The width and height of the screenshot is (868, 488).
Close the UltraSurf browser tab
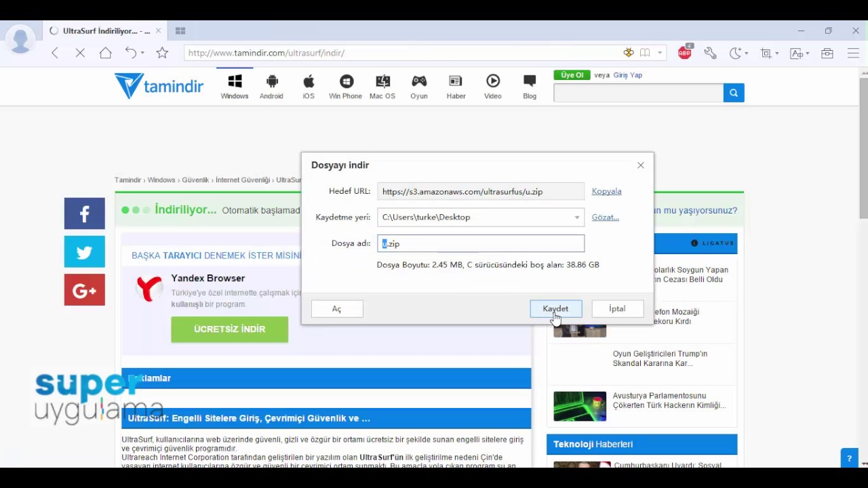coord(158,30)
